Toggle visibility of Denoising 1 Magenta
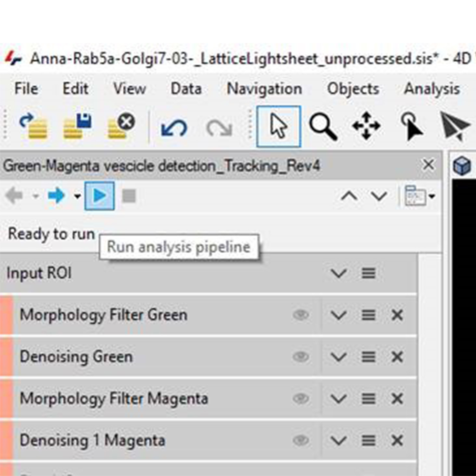This screenshot has height=476, width=476. [301, 441]
